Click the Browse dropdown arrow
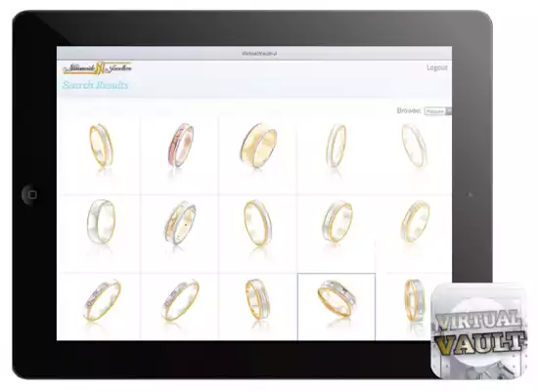This screenshot has height=392, width=538. 448,110
